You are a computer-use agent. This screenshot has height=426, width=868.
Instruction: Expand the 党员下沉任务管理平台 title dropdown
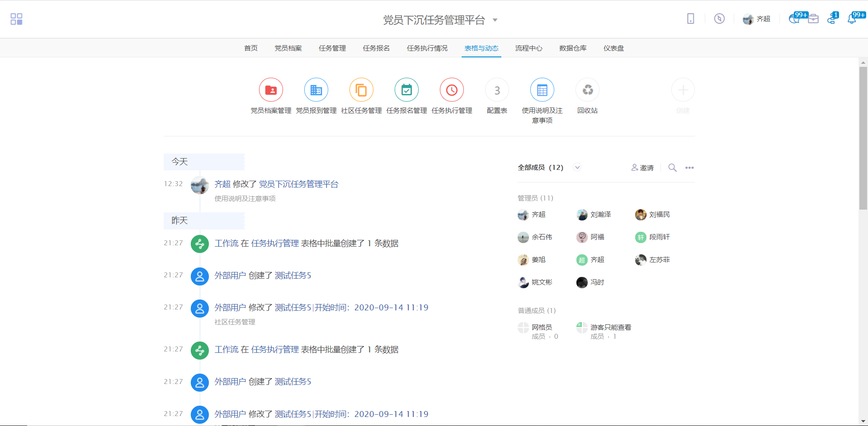[x=495, y=20]
